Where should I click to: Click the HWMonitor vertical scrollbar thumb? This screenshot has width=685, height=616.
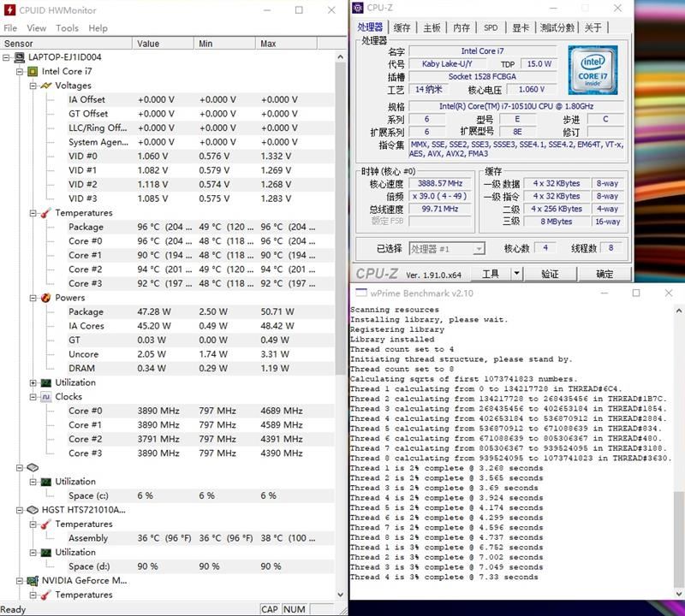click(340, 218)
